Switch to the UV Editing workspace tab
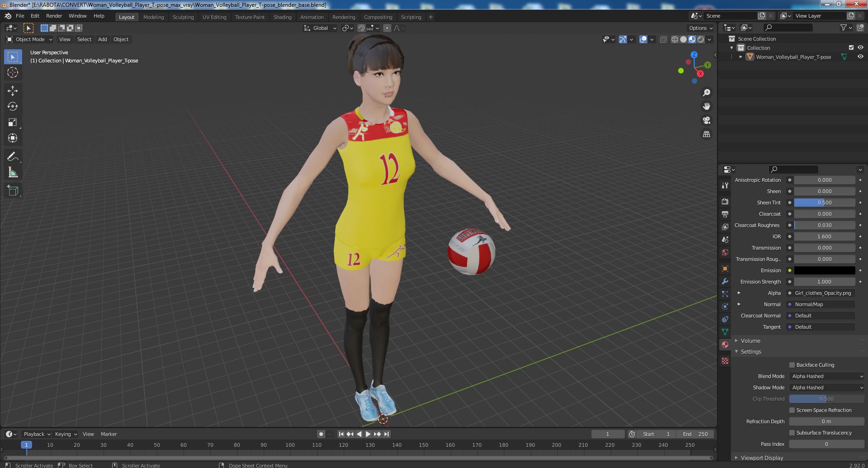The width and height of the screenshot is (868, 468). pos(214,17)
